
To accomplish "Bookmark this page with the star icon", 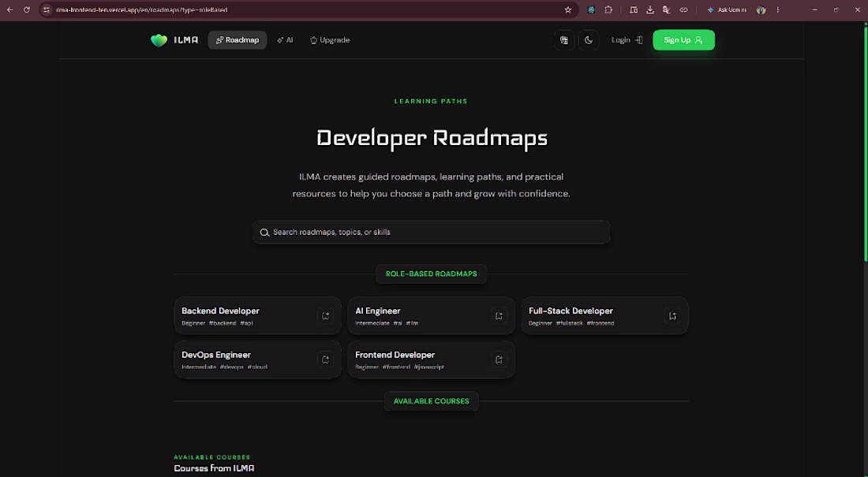I will tap(567, 9).
